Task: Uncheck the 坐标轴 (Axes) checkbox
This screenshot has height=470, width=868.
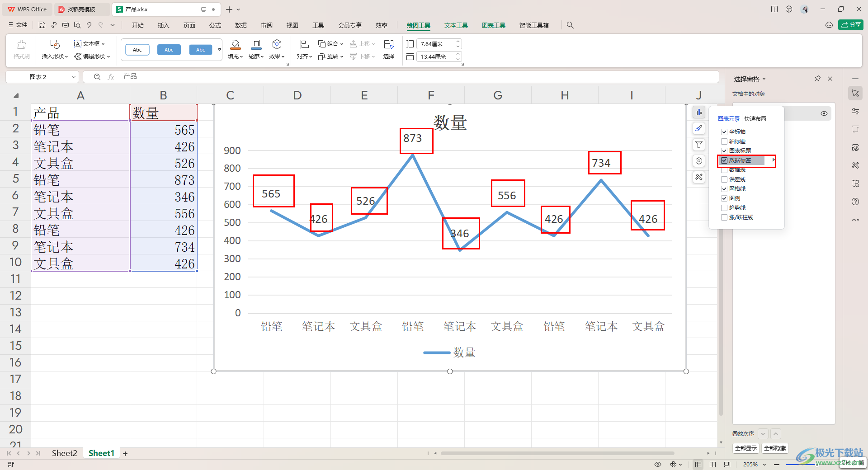Action: point(724,132)
